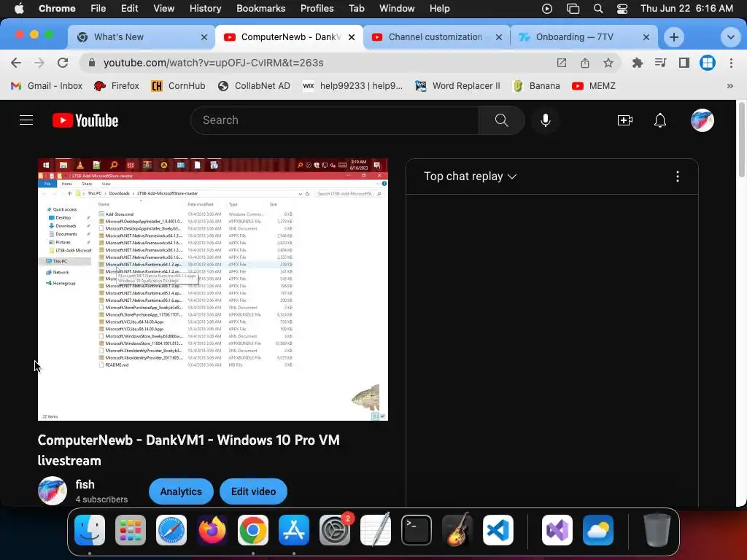
Task: Open Visual Studio purple icon in Dock
Action: click(557, 530)
